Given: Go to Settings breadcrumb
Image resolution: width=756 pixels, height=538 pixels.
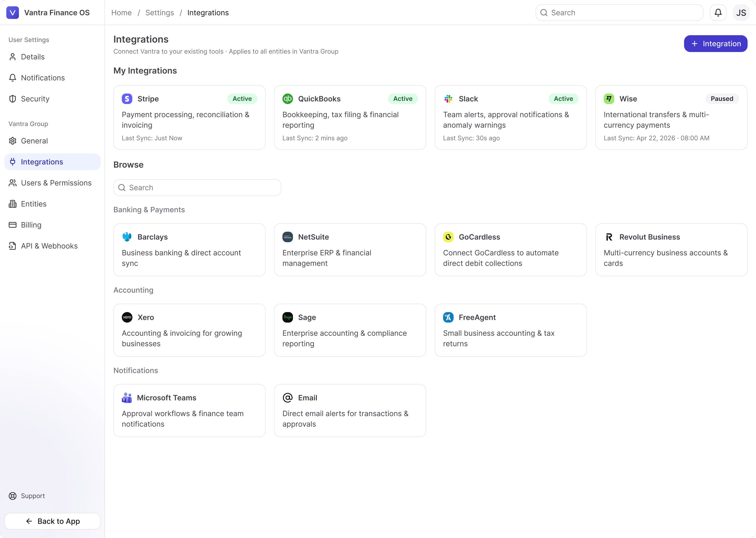Looking at the screenshot, I should [160, 13].
